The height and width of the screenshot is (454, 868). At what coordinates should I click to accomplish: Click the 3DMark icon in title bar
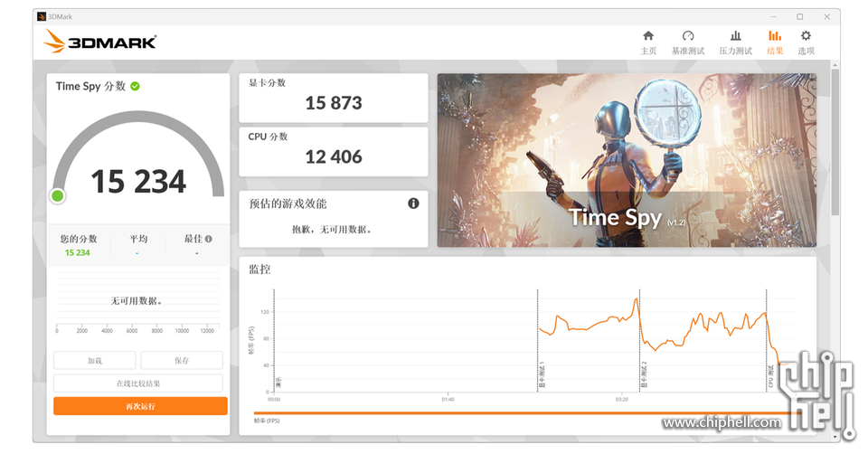42,16
